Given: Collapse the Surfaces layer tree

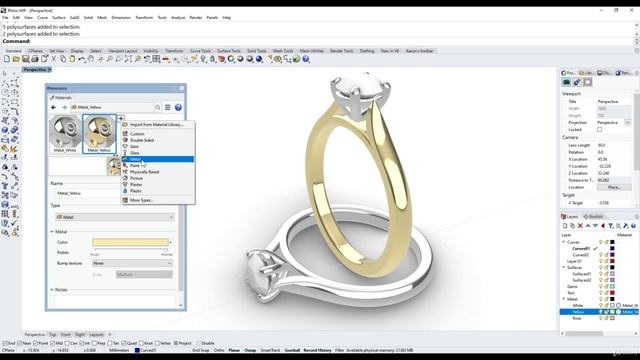Looking at the screenshot, I should (x=564, y=267).
